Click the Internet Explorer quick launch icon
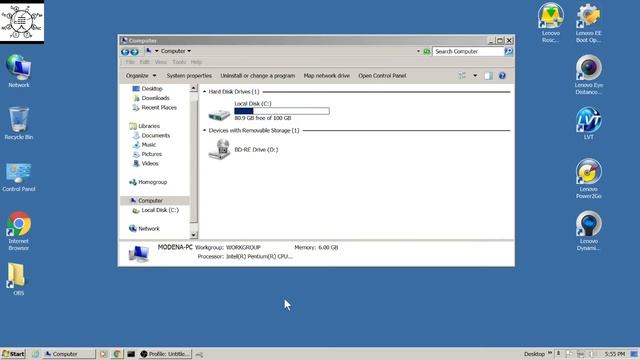This screenshot has height=360, width=640. click(36, 354)
